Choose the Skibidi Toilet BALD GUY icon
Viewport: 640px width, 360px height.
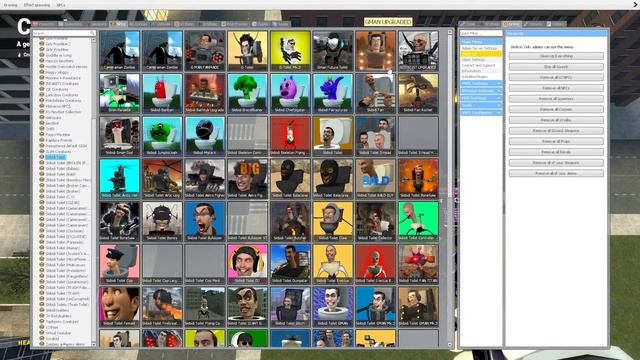(x=376, y=179)
